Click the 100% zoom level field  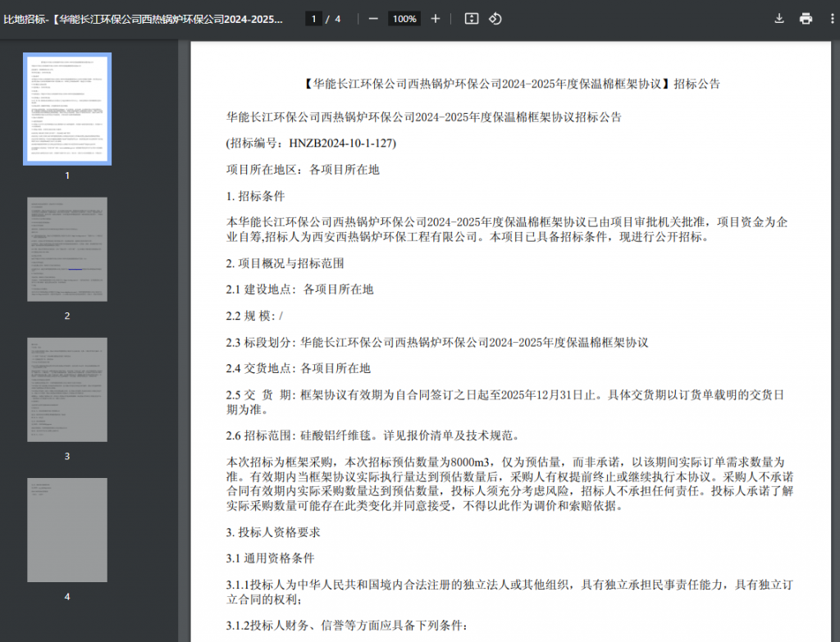point(404,19)
